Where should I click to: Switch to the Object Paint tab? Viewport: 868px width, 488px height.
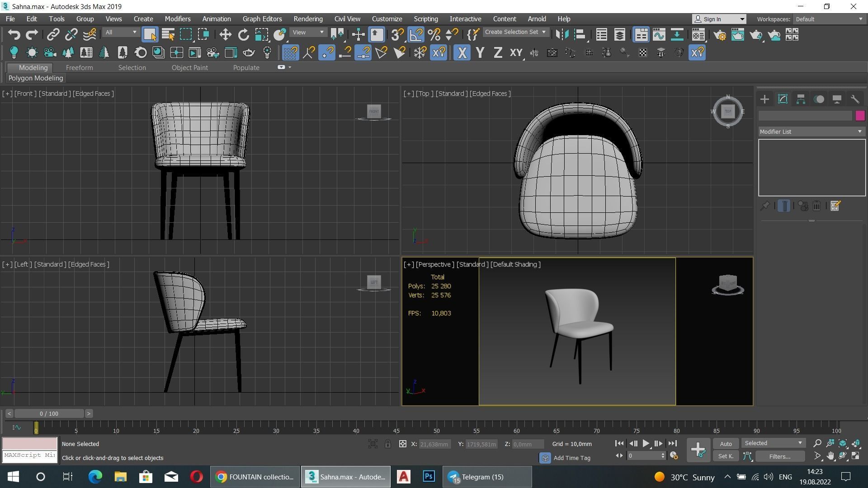pyautogui.click(x=189, y=68)
